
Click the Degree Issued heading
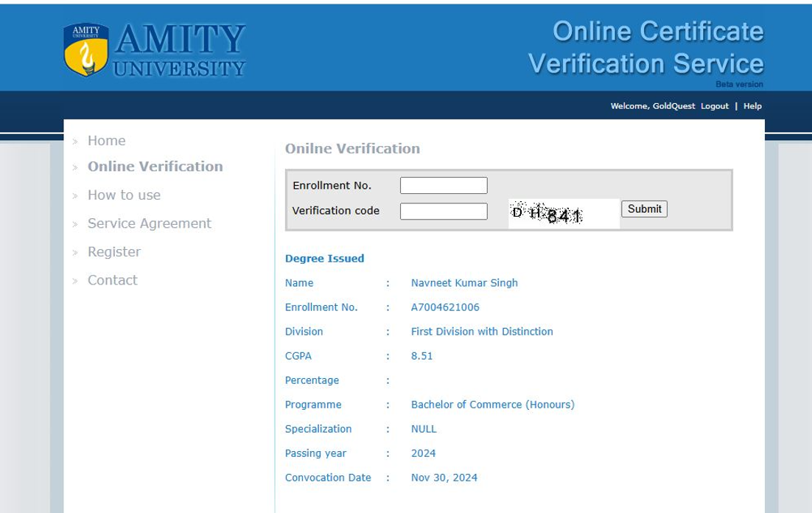pyautogui.click(x=325, y=259)
